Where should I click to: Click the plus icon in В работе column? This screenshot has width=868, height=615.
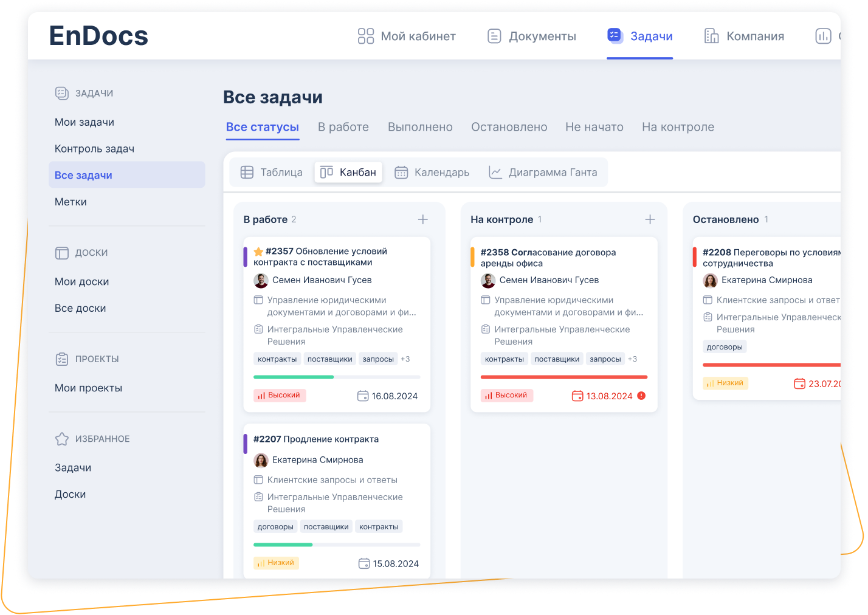tap(423, 219)
